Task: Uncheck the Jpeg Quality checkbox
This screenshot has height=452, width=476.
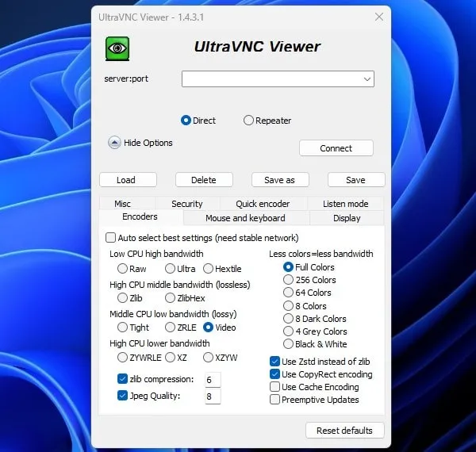Action: point(122,396)
